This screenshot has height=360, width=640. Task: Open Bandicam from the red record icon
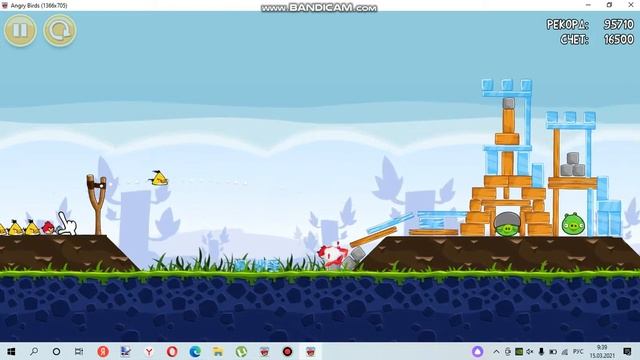coord(287,351)
